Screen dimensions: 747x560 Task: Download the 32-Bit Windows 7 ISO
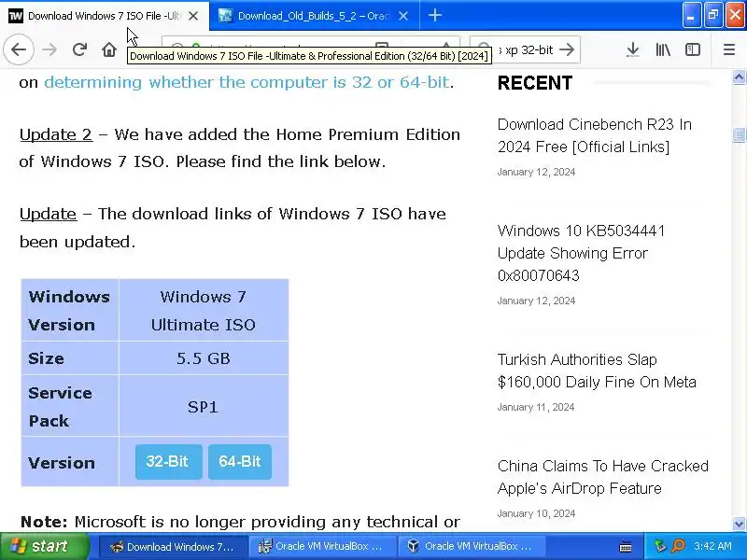click(x=169, y=461)
